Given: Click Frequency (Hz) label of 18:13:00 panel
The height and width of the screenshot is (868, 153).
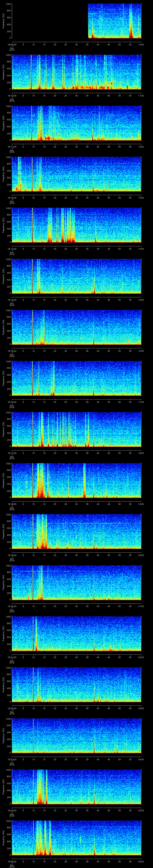Looking at the screenshot, I should click(x=3, y=225).
